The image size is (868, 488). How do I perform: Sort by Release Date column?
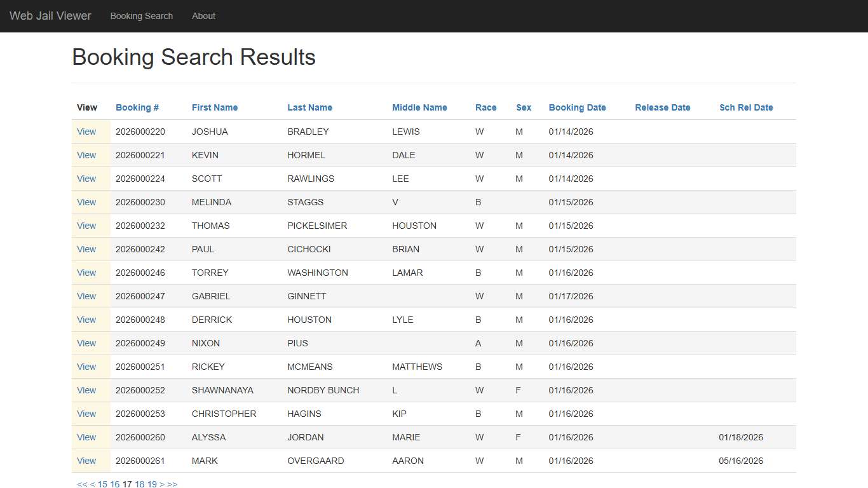click(x=662, y=107)
